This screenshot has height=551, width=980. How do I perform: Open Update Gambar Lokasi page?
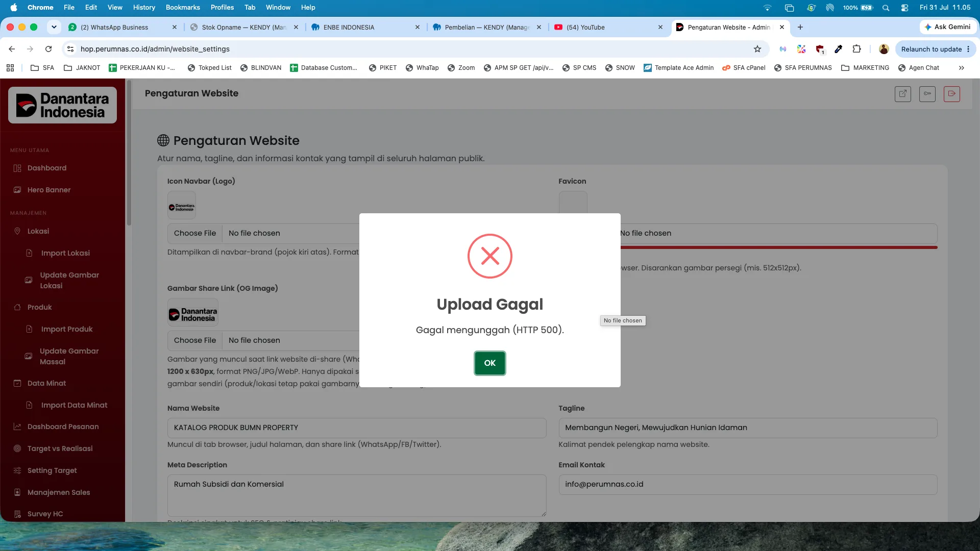pos(69,280)
